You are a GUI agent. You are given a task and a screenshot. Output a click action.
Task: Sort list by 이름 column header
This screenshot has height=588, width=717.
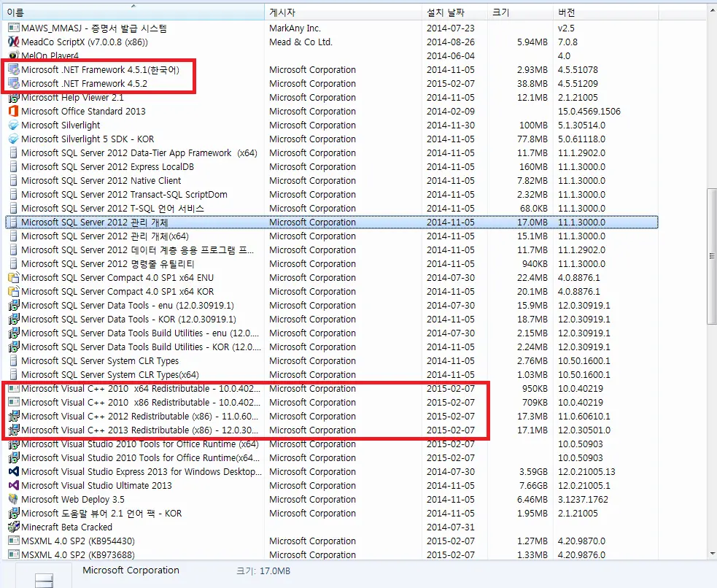click(x=133, y=12)
